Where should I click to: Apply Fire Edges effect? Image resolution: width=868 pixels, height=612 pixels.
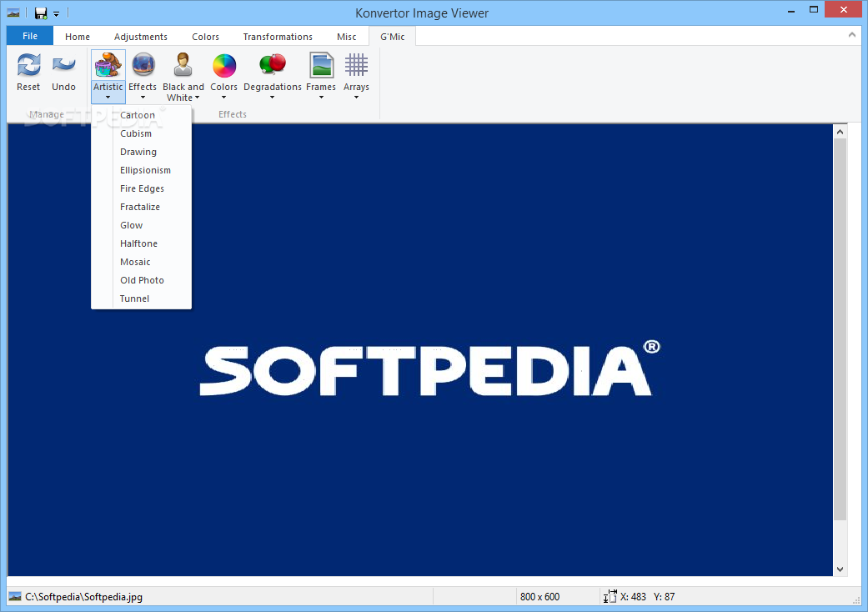[141, 188]
